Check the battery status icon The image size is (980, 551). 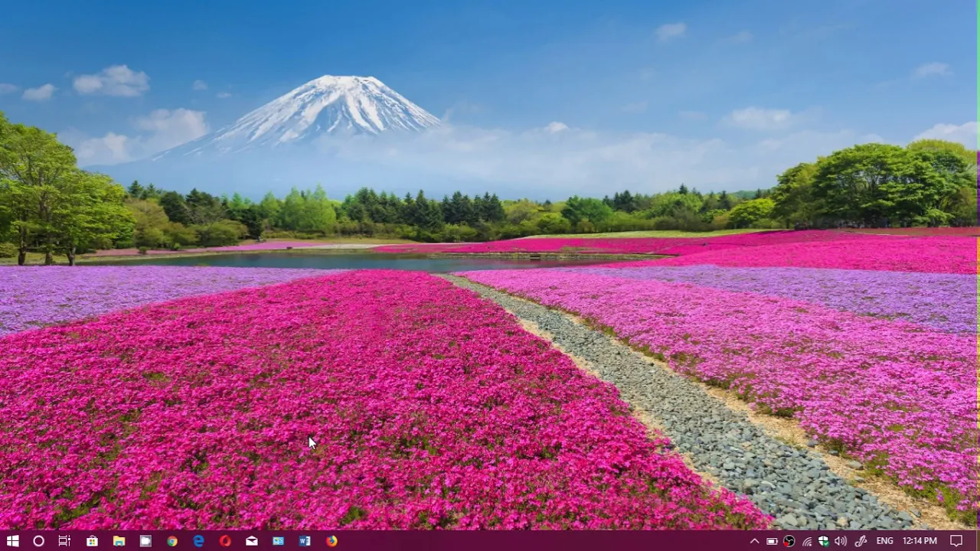pos(772,541)
